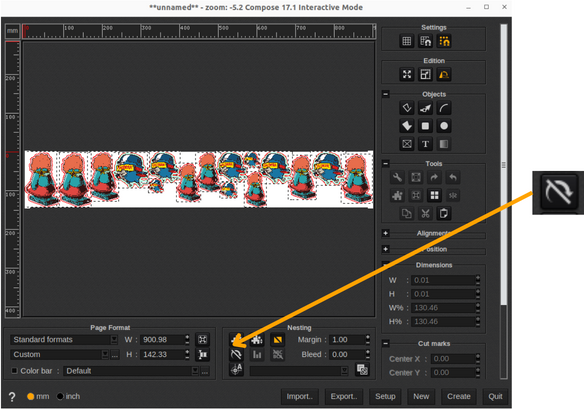
Task: Select the filled rectangle tool
Action: (x=425, y=126)
